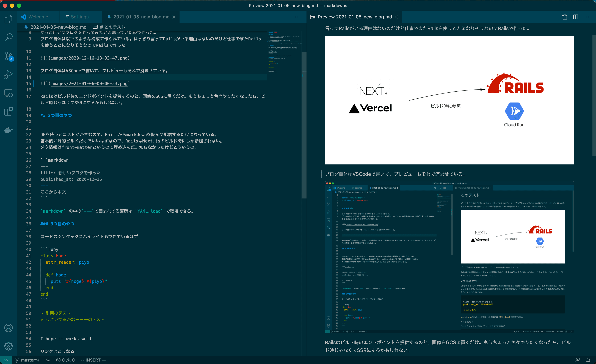Open the Accounts menu icon
The height and width of the screenshot is (364, 596).
(9, 328)
